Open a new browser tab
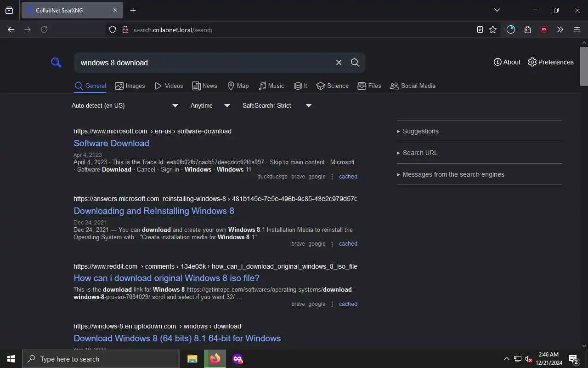 coord(133,10)
